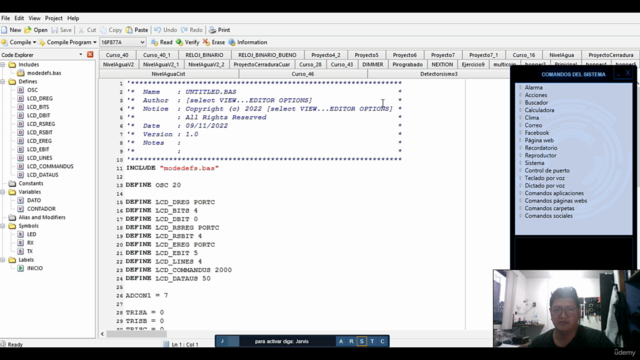Click the ADCON1 = 7 code line

click(147, 296)
